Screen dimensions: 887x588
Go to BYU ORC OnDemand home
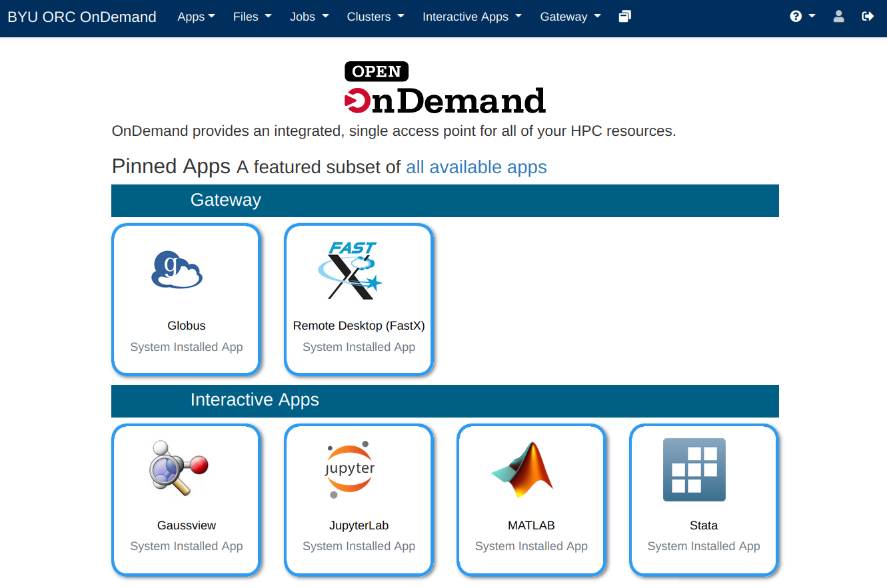coord(82,17)
